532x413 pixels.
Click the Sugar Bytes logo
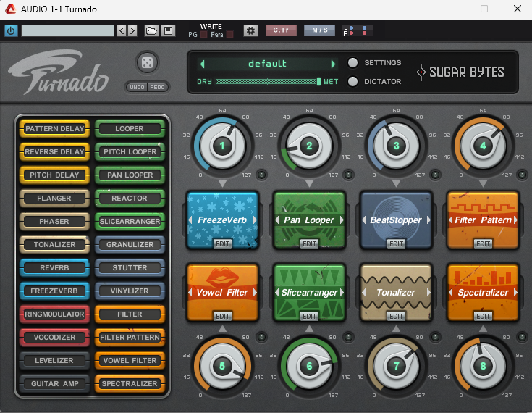[x=460, y=72]
